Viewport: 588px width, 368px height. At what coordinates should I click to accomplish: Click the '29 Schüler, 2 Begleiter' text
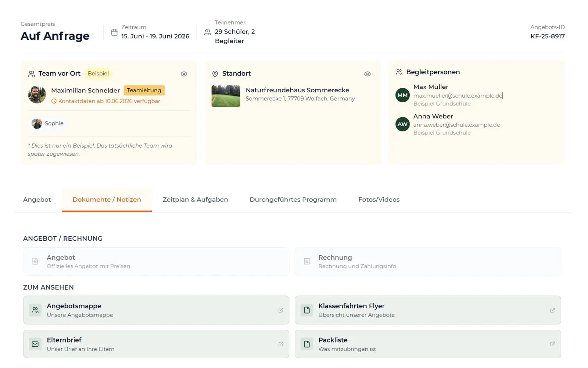point(235,36)
